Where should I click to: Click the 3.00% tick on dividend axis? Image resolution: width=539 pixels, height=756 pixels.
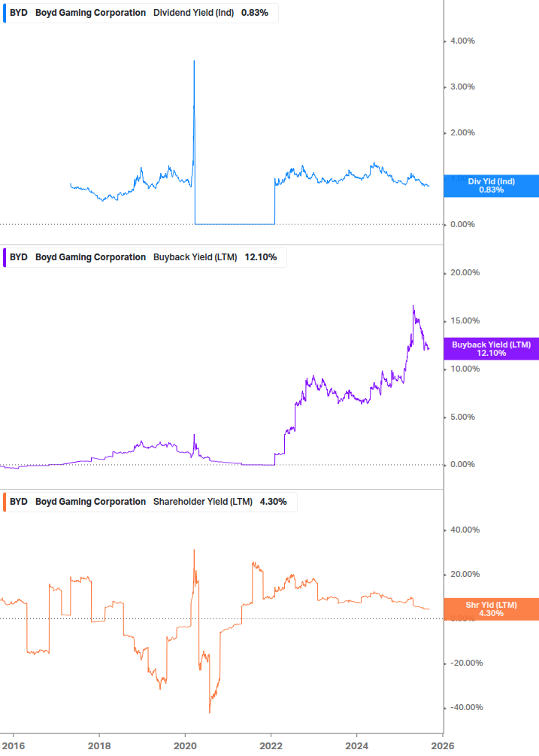462,87
